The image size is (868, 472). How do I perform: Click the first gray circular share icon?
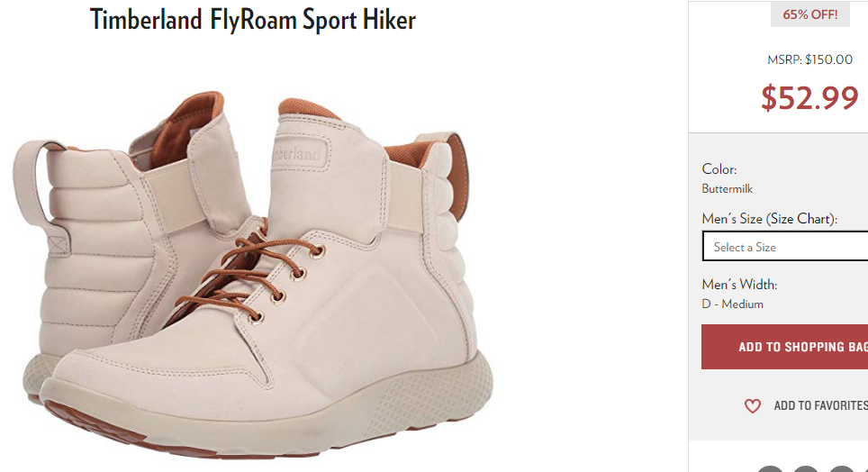[x=771, y=469]
